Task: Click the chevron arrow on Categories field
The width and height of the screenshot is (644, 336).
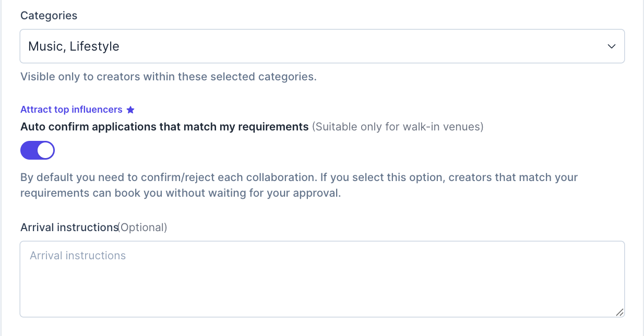Action: point(612,46)
